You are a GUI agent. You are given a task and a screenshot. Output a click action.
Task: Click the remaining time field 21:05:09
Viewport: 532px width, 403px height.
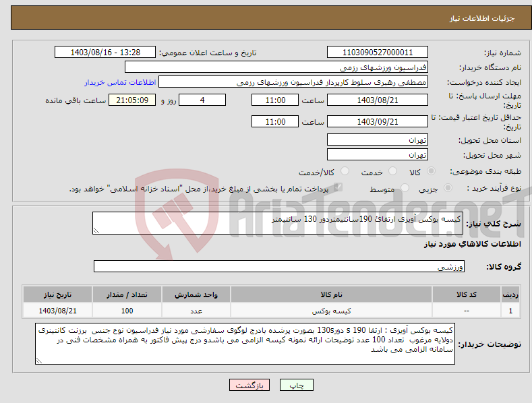tap(132, 100)
